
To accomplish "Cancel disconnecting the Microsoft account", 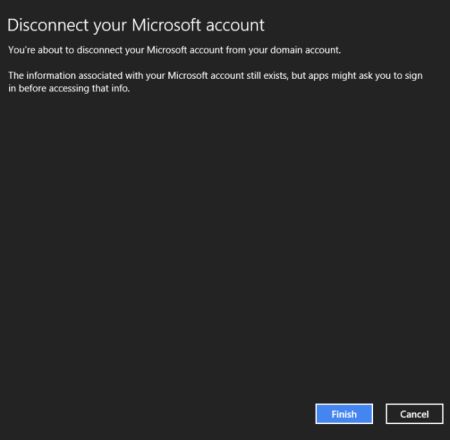I will tap(414, 414).
